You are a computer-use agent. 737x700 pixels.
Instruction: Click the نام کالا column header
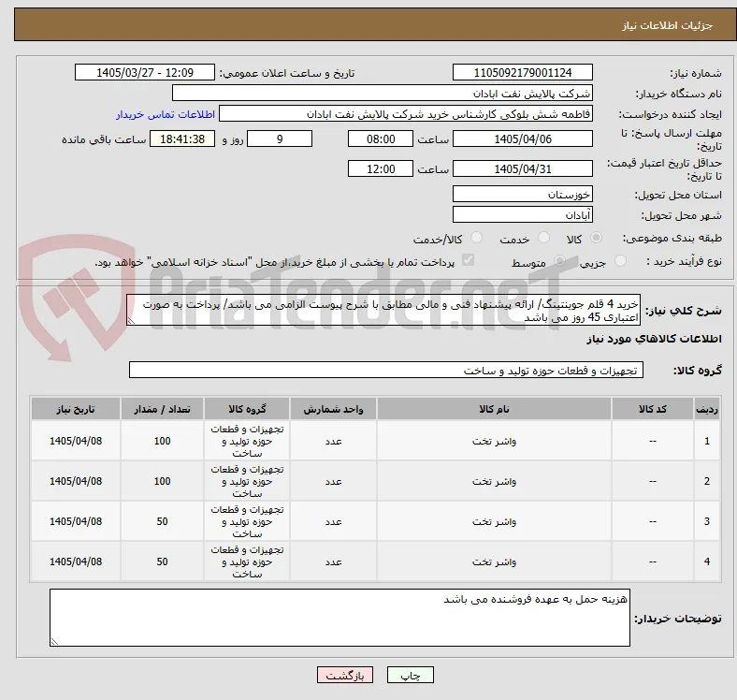[494, 409]
